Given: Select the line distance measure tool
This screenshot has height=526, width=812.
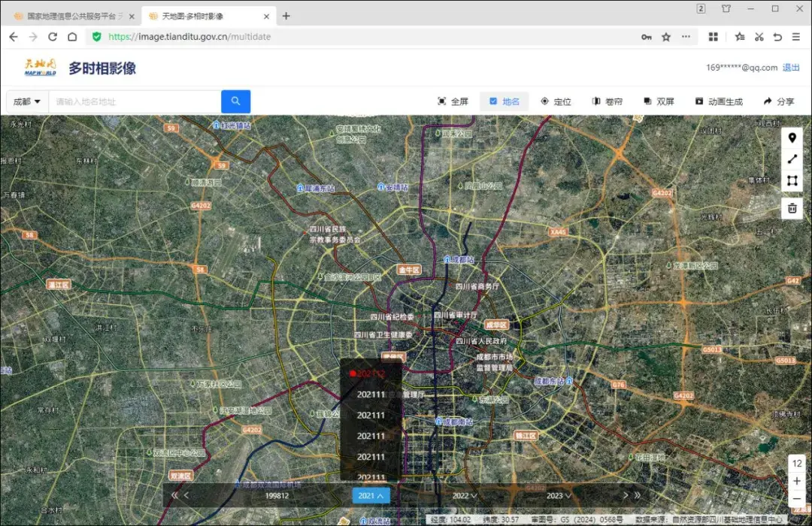Looking at the screenshot, I should pos(792,159).
